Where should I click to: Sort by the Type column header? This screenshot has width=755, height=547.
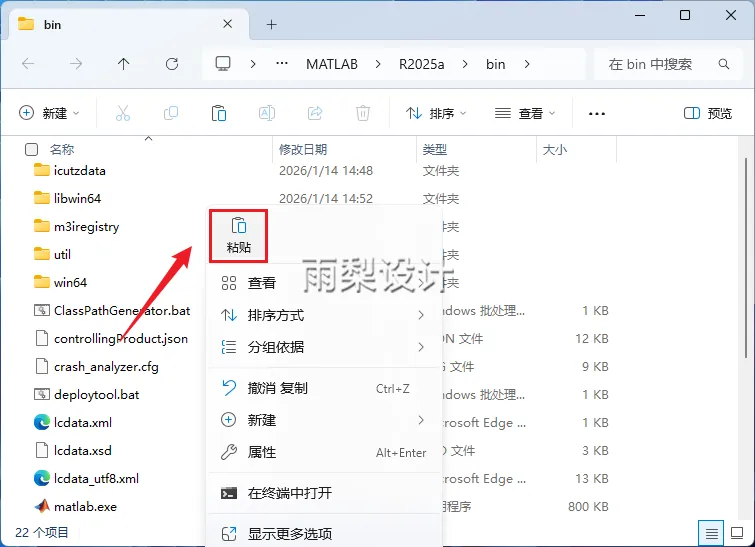pyautogui.click(x=435, y=150)
